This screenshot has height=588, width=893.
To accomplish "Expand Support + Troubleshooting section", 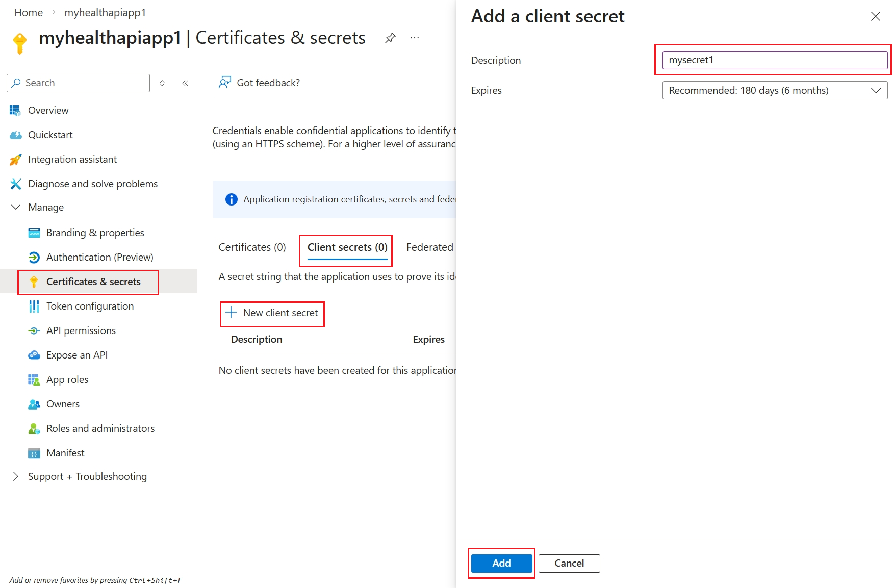I will pos(16,476).
